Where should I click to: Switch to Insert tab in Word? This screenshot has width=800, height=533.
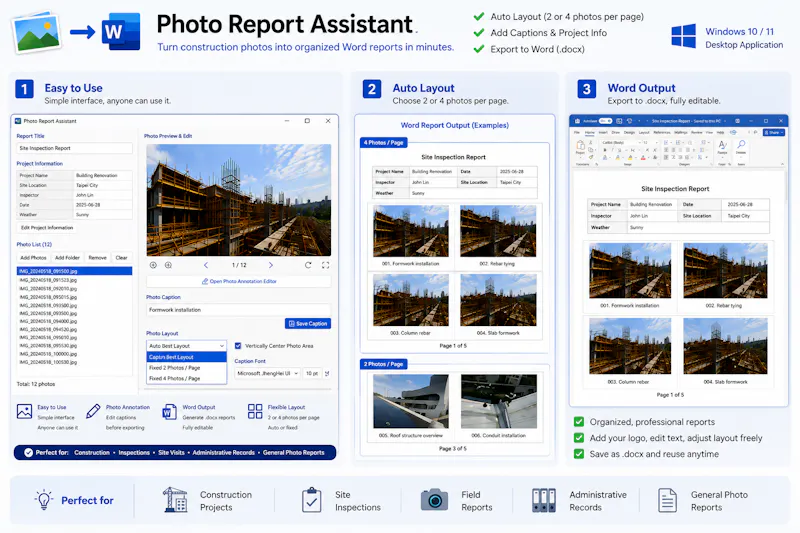pyautogui.click(x=603, y=133)
